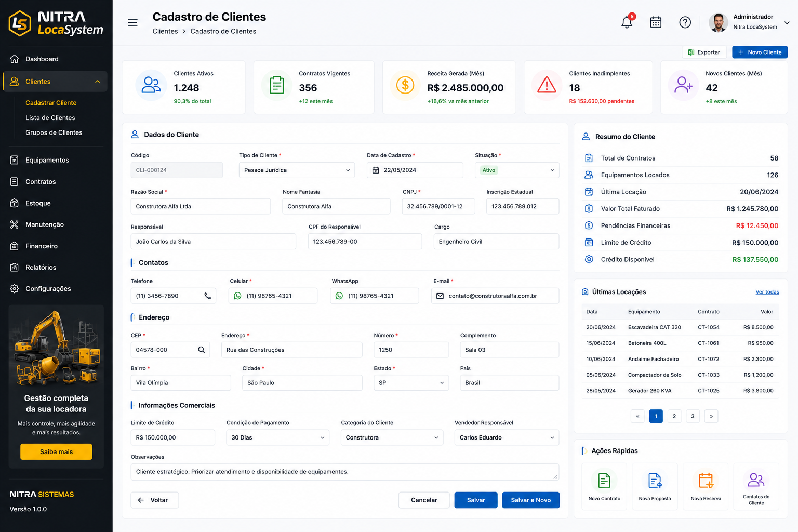Open Lista de Clientes submenu item

pos(50,118)
